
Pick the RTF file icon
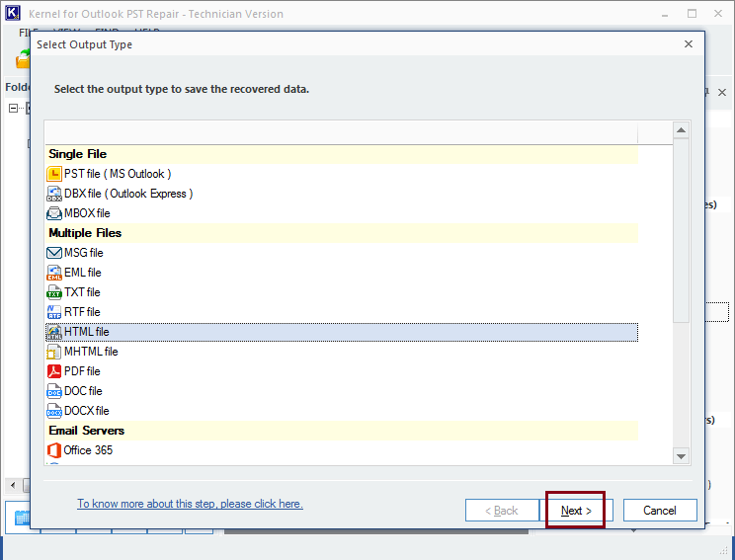pyautogui.click(x=54, y=312)
